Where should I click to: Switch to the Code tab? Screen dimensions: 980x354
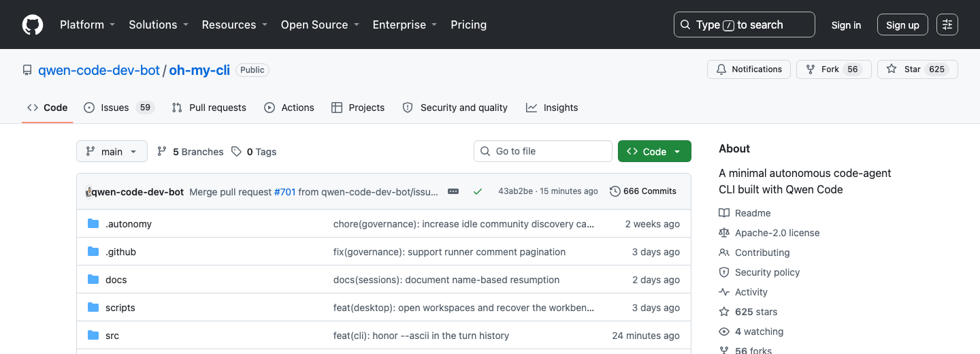pyautogui.click(x=48, y=108)
